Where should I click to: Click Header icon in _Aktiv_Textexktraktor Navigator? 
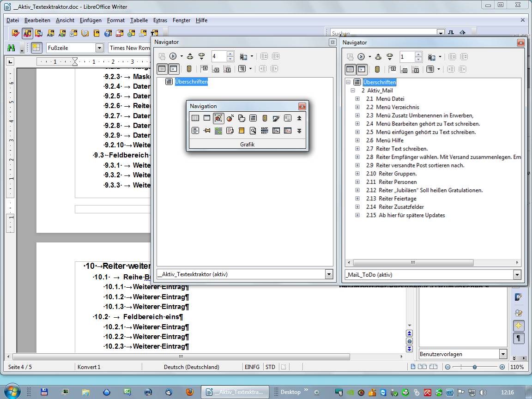(x=204, y=69)
